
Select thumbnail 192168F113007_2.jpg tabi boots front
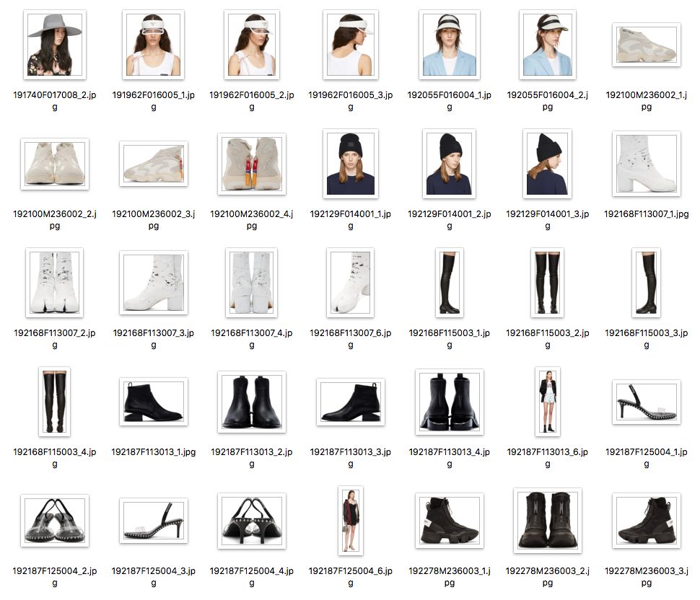click(54, 283)
